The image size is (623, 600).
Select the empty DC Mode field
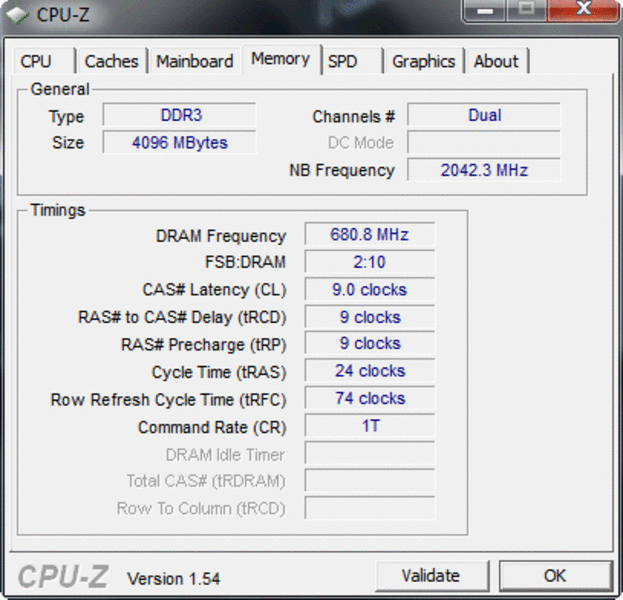pyautogui.click(x=484, y=143)
